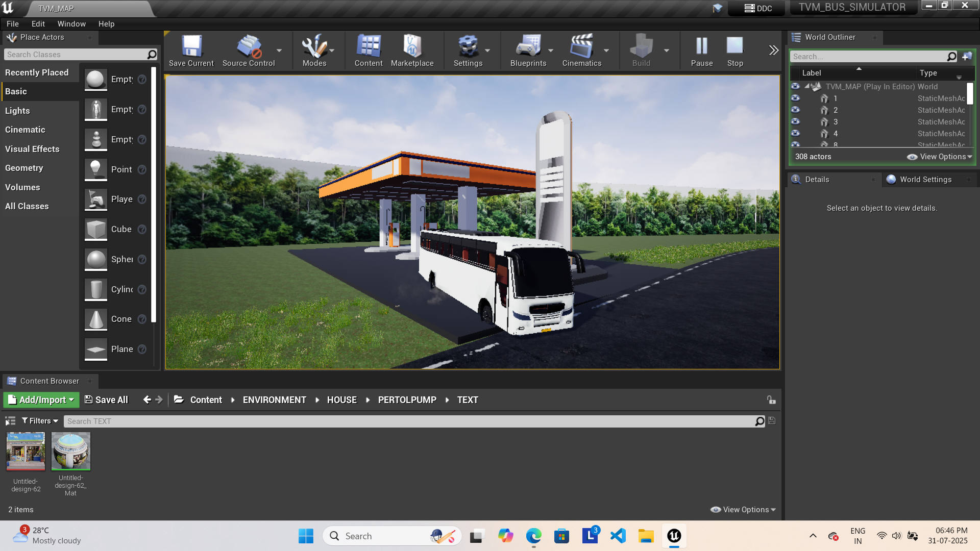
Task: Hide StaticMeshActor labeled 3 in World Outliner
Action: point(795,122)
